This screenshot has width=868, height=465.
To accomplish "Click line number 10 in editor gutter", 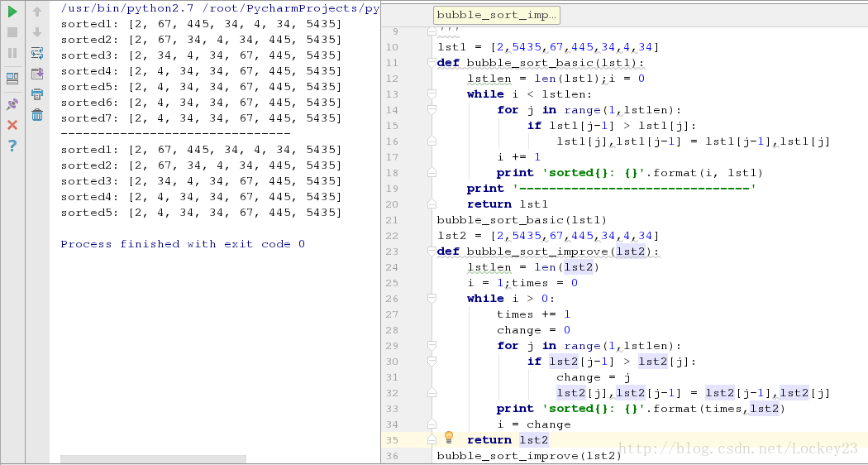I will point(391,48).
